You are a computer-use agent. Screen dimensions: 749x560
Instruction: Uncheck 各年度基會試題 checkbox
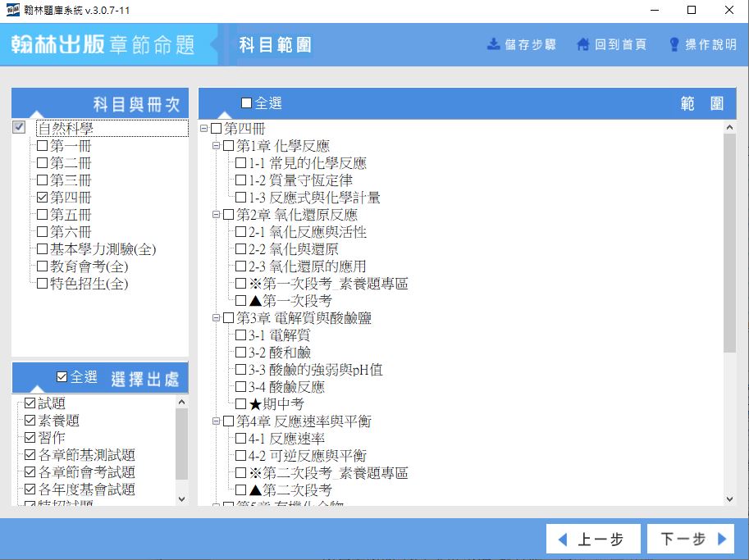(x=30, y=489)
